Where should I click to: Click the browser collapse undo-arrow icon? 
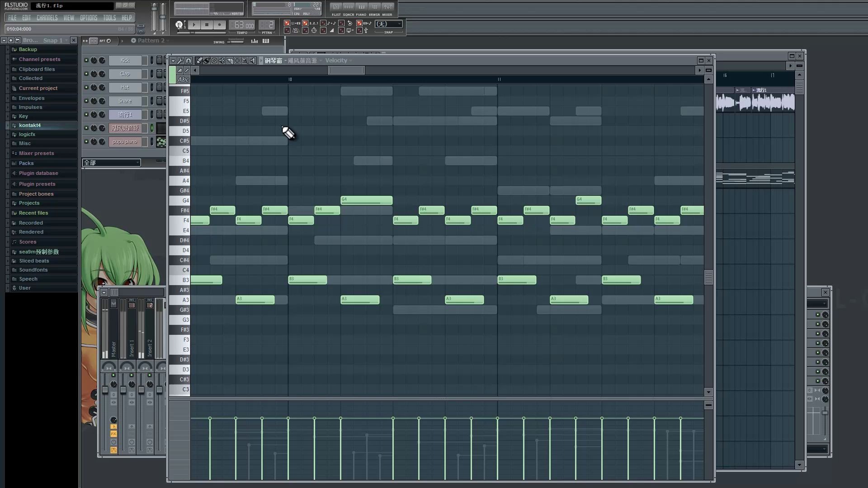[17, 40]
